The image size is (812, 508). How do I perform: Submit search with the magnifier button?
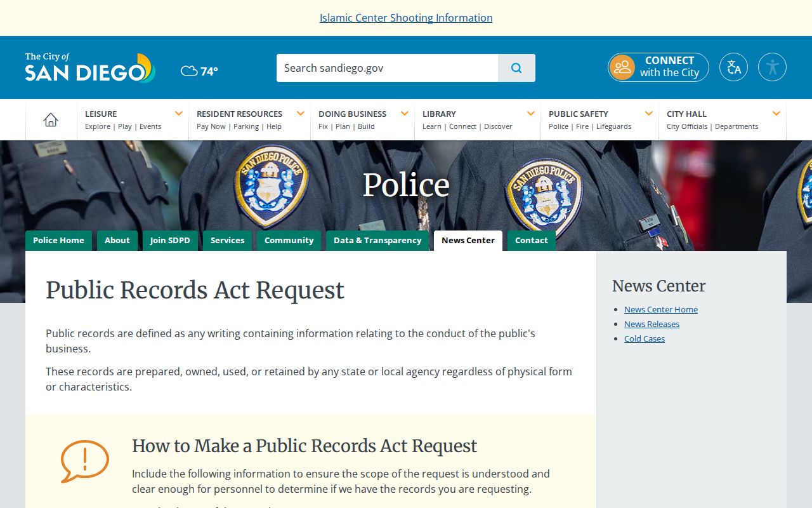[x=516, y=68]
